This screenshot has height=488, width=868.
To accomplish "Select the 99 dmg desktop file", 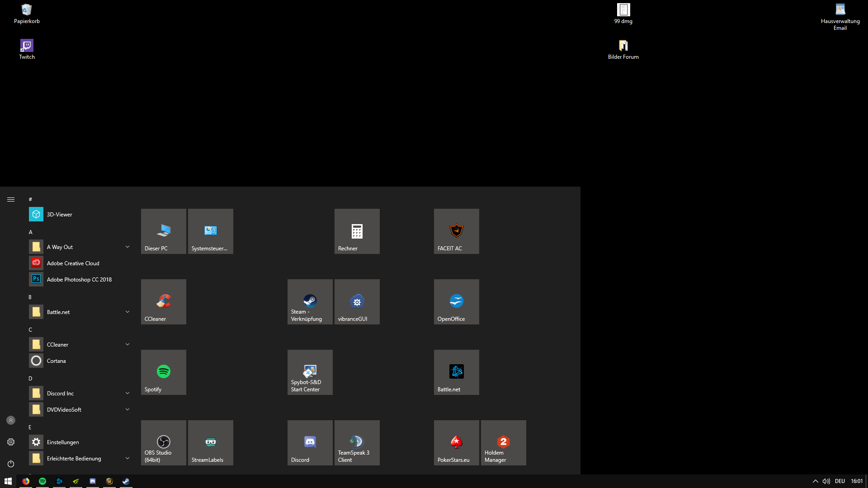I will pyautogui.click(x=623, y=14).
